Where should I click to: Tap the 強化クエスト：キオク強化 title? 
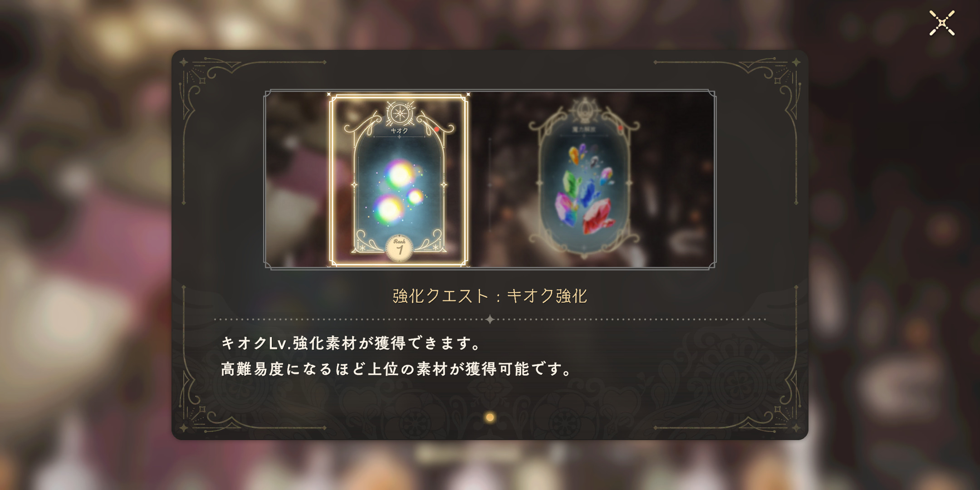[x=490, y=296]
